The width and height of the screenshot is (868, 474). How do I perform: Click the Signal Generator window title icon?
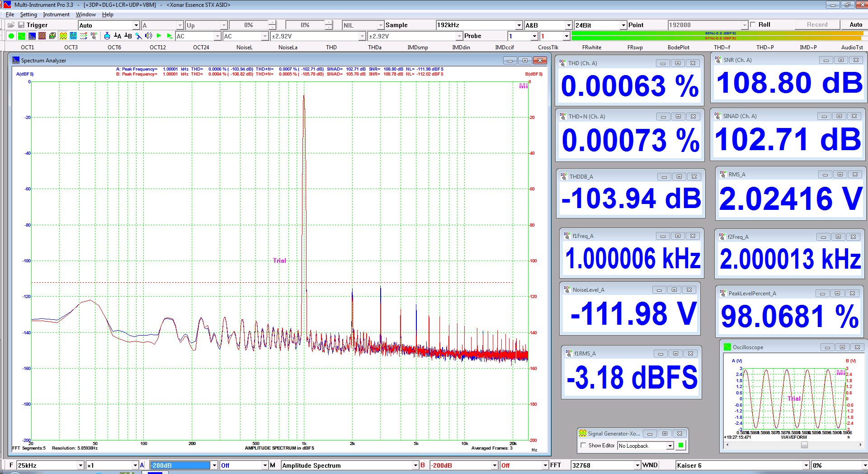[583, 433]
